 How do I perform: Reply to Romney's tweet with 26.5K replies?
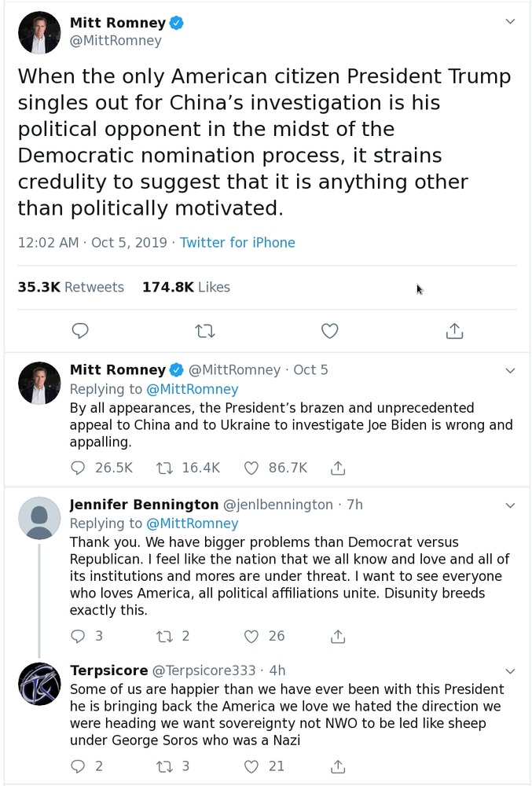[x=78, y=468]
